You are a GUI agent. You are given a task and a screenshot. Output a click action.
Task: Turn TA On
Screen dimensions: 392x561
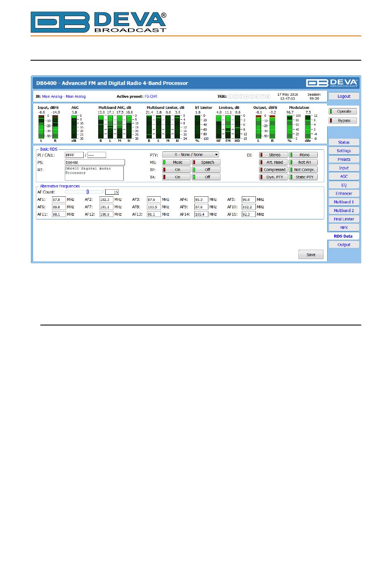point(176,177)
